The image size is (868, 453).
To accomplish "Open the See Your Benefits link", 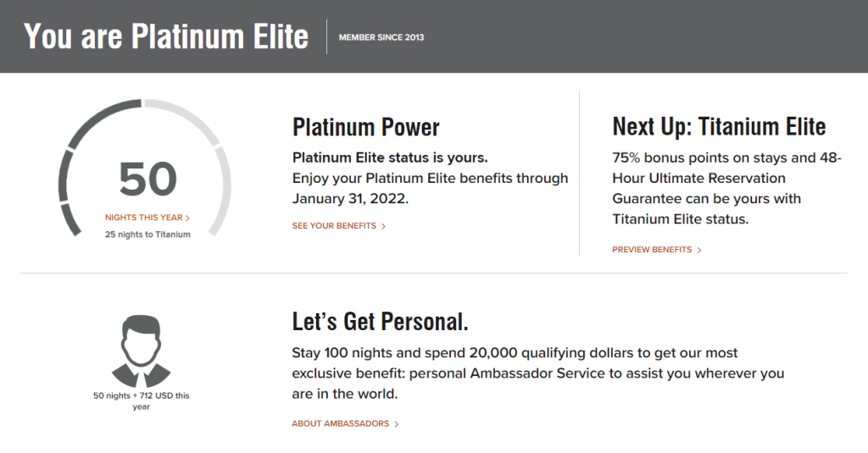I will point(334,226).
